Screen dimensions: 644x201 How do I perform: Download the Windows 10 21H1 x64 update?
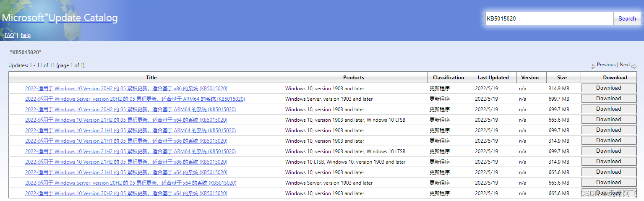coord(608,172)
